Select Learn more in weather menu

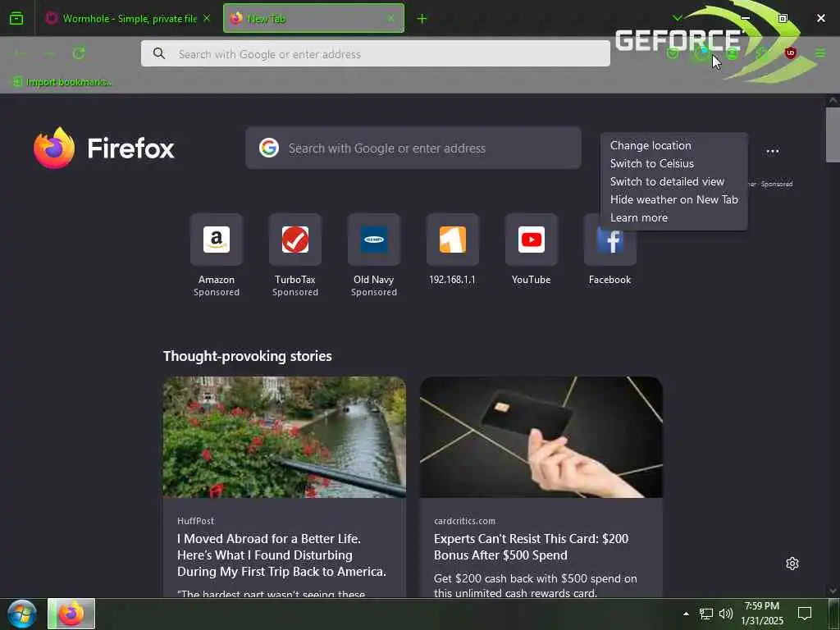click(x=638, y=217)
